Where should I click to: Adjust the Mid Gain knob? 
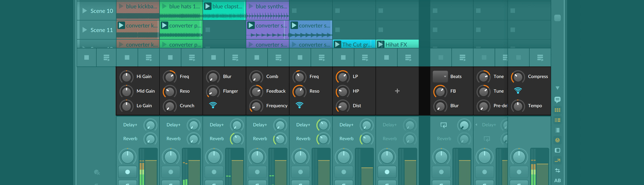pyautogui.click(x=126, y=91)
